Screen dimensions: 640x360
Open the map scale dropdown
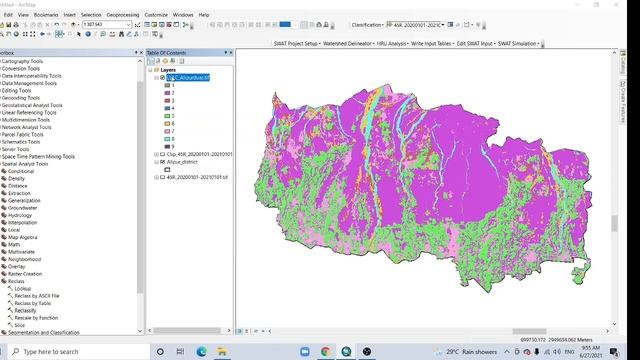[128, 25]
